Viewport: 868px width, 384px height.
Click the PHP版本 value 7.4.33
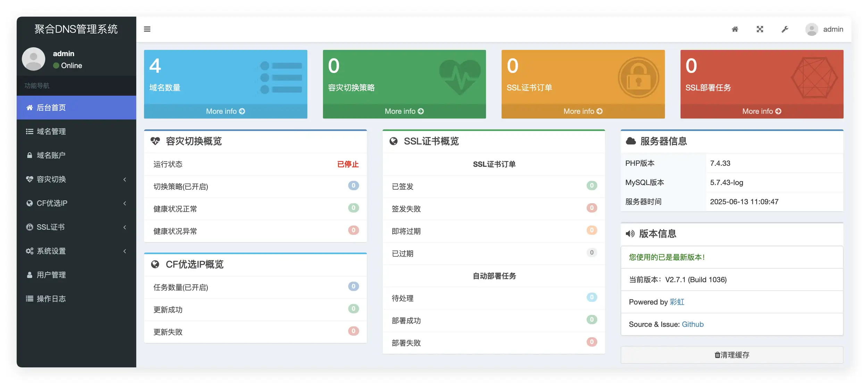[720, 163]
